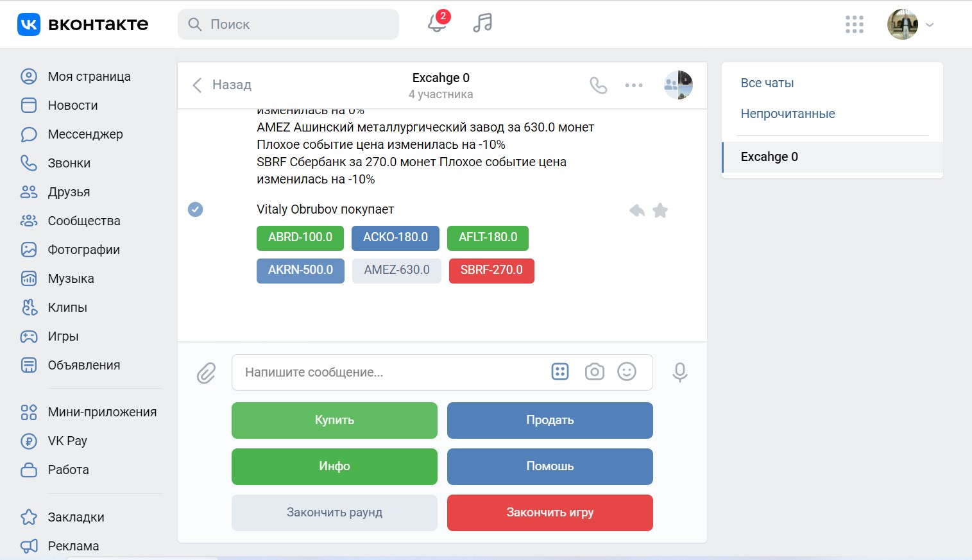This screenshot has width=972, height=560.
Task: Open the VK logo home link
Action: pos(29,24)
